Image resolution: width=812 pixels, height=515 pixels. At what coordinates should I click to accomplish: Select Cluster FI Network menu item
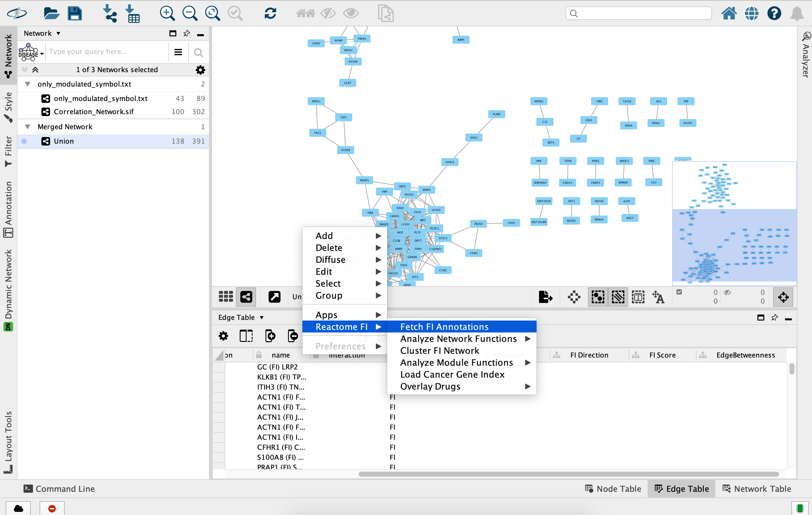pos(462,351)
